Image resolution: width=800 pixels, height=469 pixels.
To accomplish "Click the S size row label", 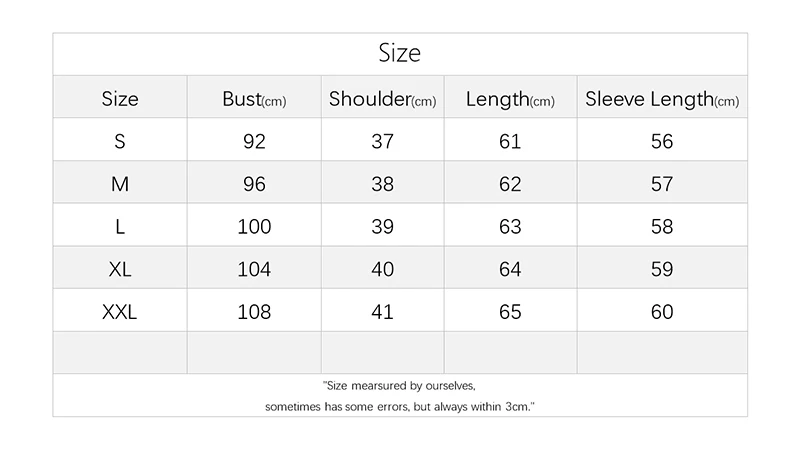I will (120, 142).
